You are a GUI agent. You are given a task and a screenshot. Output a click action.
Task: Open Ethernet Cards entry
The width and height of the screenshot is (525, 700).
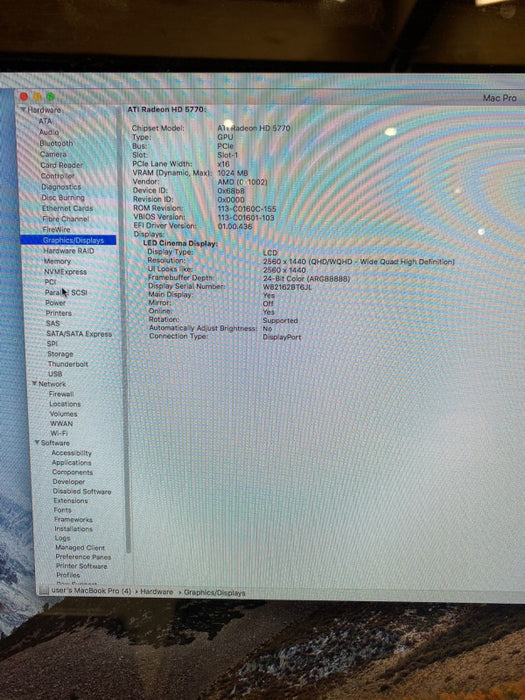pos(67,208)
